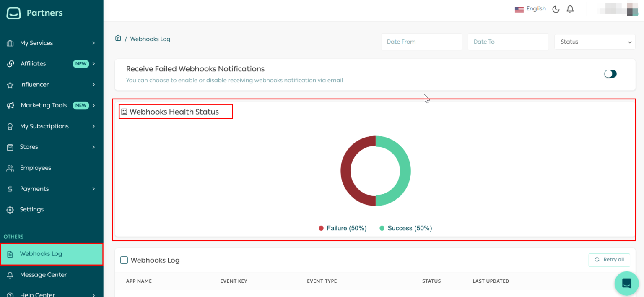Open the chat support bubble
The image size is (644, 297).
pyautogui.click(x=627, y=283)
